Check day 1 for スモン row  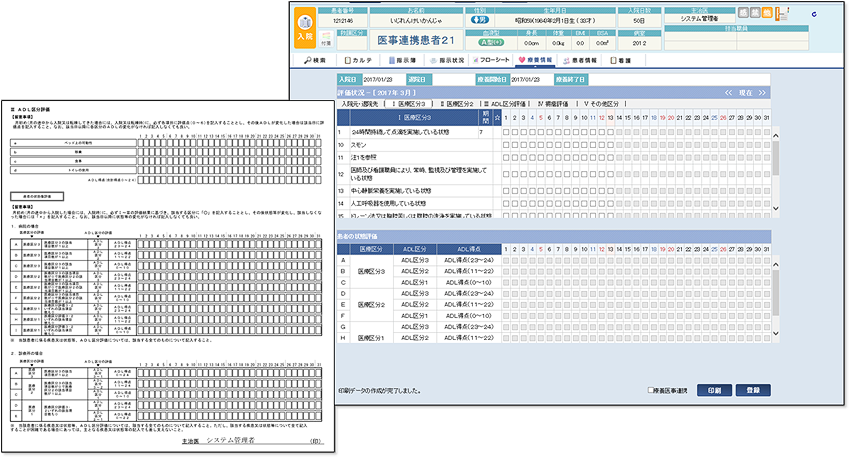506,145
